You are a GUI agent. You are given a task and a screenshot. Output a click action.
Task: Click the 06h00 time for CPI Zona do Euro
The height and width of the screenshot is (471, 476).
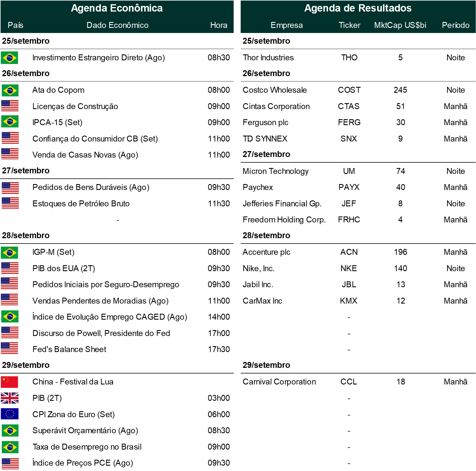(219, 414)
